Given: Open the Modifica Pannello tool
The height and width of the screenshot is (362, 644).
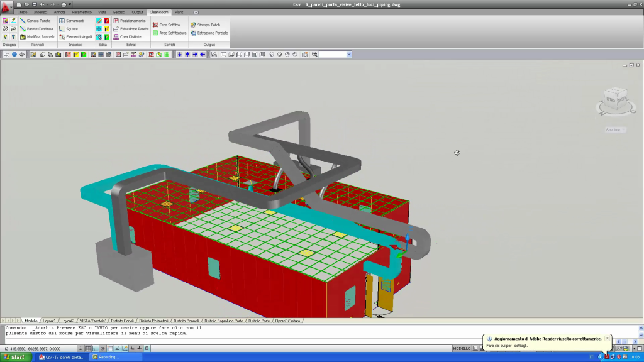Looking at the screenshot, I should [x=38, y=37].
